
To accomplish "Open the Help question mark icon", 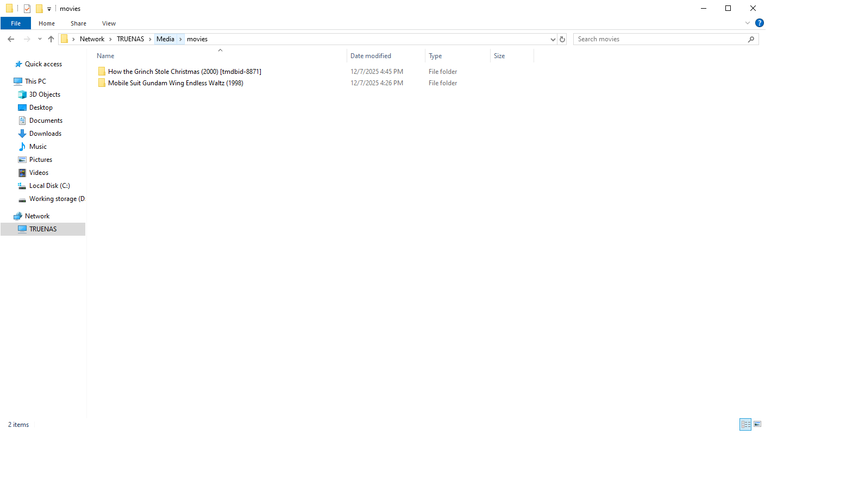I will (759, 23).
